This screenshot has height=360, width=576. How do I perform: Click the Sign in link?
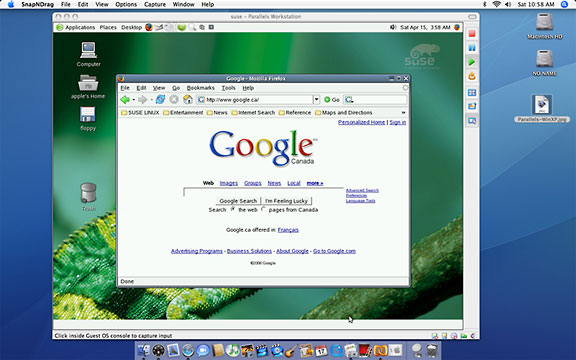coord(397,122)
